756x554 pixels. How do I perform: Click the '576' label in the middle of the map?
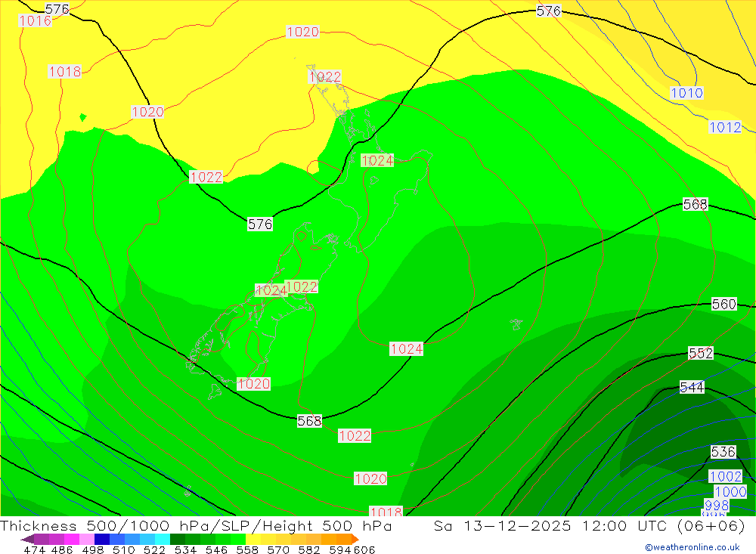click(x=260, y=224)
